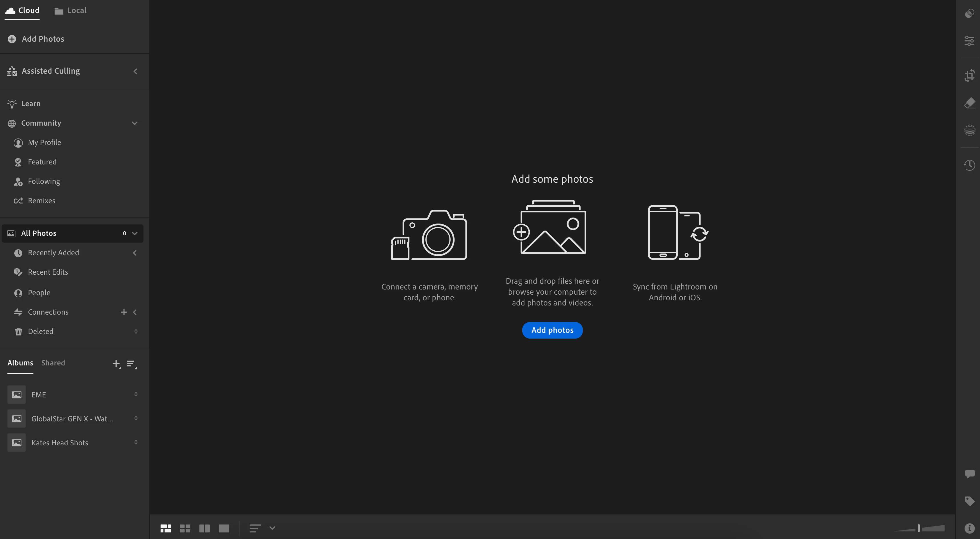This screenshot has width=980, height=539.
Task: Open the EME album
Action: click(72, 395)
